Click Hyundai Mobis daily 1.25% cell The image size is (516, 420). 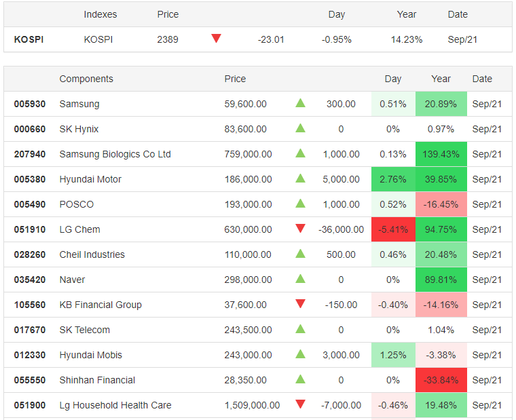[393, 355]
